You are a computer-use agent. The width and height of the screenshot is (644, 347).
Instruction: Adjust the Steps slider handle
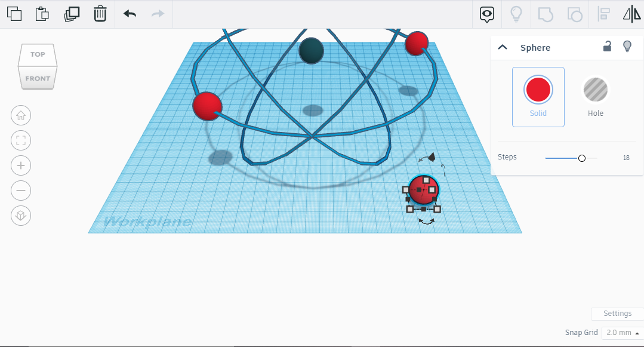pos(581,158)
